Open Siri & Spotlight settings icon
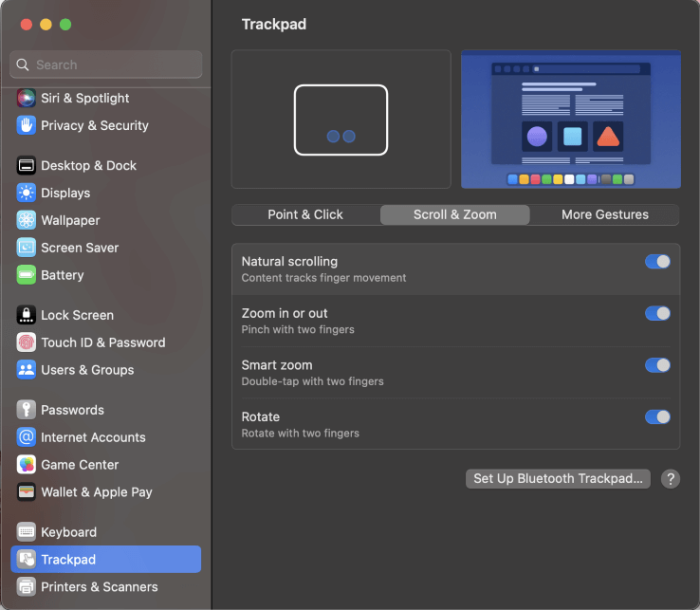700x610 pixels. [26, 98]
